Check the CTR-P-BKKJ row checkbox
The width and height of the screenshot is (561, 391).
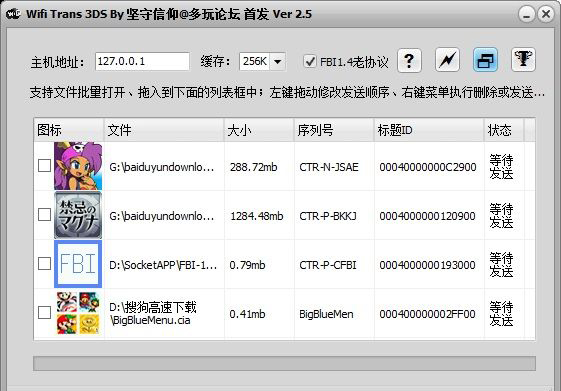[x=44, y=215]
